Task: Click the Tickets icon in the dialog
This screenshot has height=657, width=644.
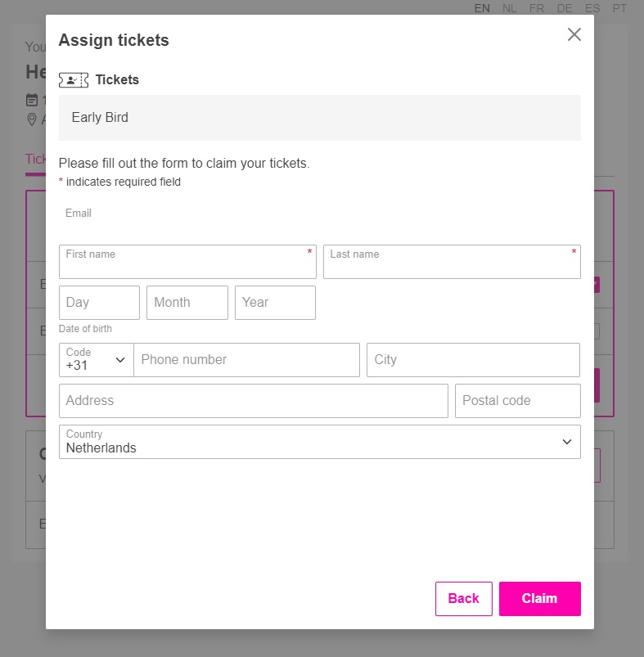Action: [72, 79]
